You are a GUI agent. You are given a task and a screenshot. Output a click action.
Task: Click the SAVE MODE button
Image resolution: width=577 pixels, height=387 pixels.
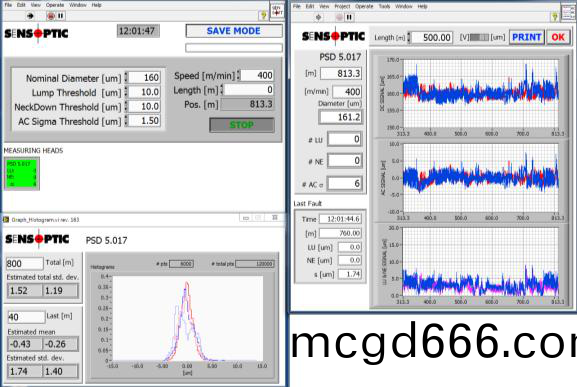click(x=234, y=31)
